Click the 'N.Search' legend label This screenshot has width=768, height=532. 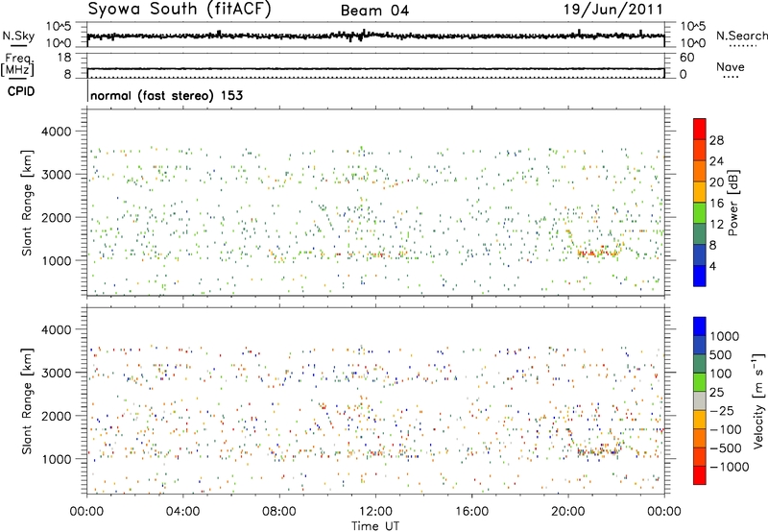(741, 36)
